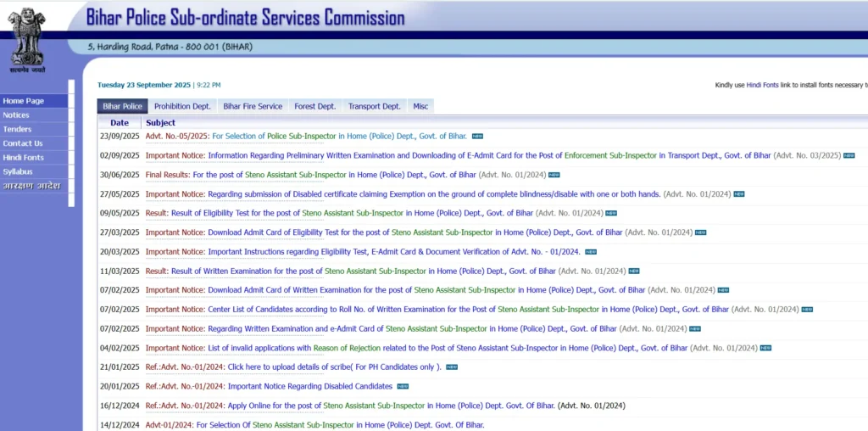This screenshot has width=868, height=431.
Task: Select the Misc tab
Action: coord(420,106)
